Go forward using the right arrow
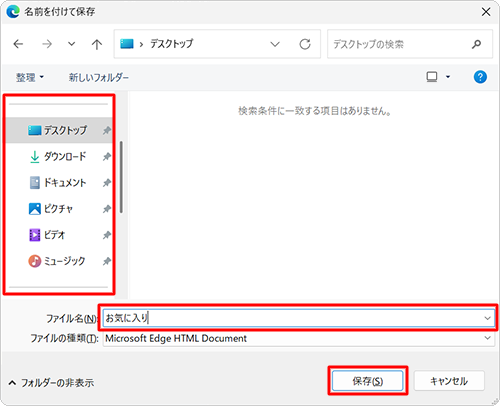Image resolution: width=500 pixels, height=406 pixels. (47, 44)
